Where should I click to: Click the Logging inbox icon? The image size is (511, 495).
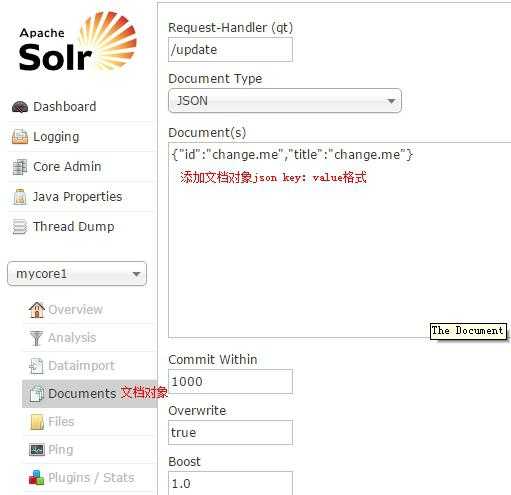[x=20, y=137]
